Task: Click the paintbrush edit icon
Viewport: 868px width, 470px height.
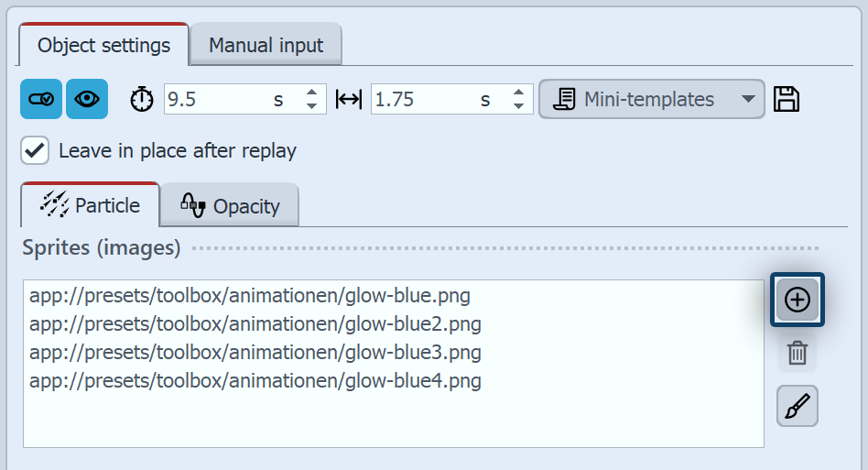Action: (797, 406)
